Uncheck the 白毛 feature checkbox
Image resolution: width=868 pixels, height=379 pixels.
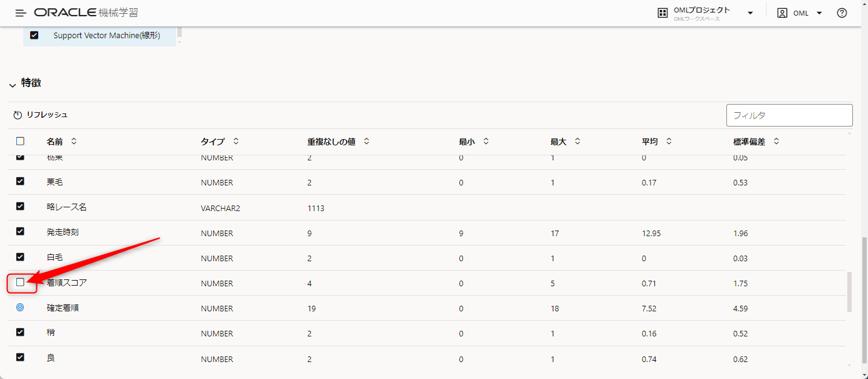[x=20, y=257]
